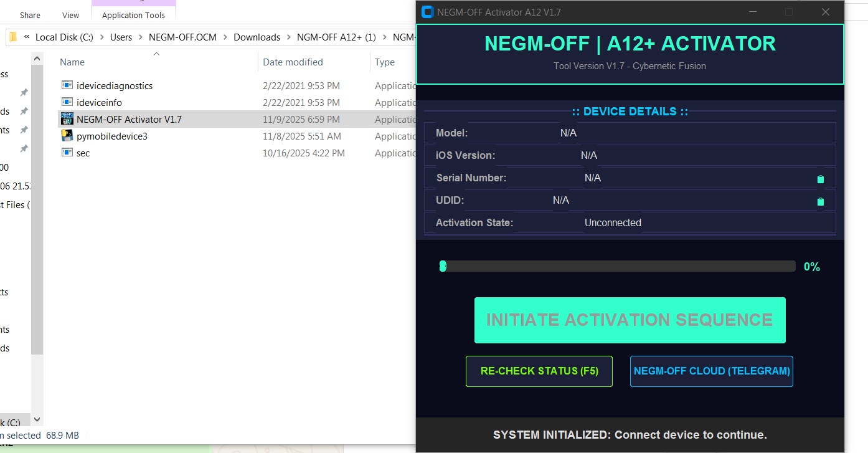Click the idevicediagnostics file icon

pyautogui.click(x=67, y=85)
